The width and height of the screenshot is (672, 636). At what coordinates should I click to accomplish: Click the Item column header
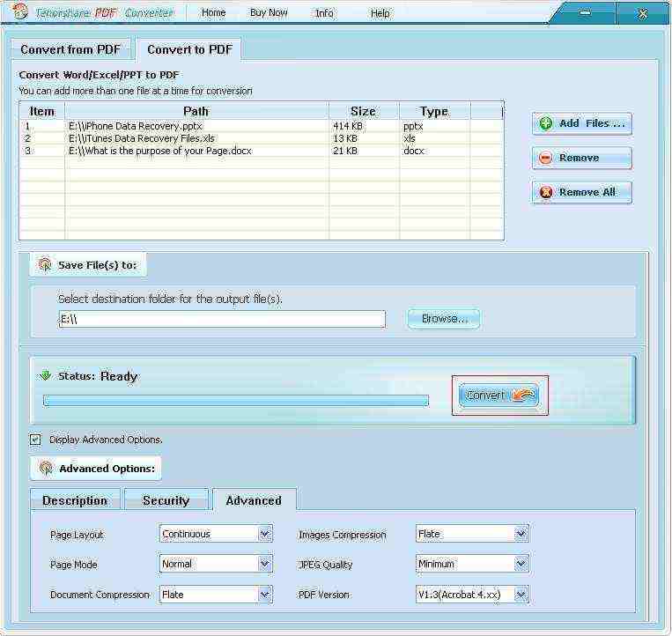[42, 111]
